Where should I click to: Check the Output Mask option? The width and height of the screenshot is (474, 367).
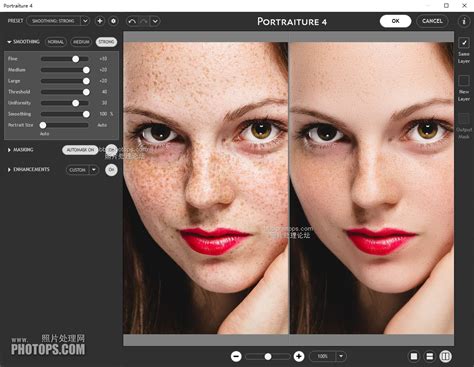(x=464, y=118)
